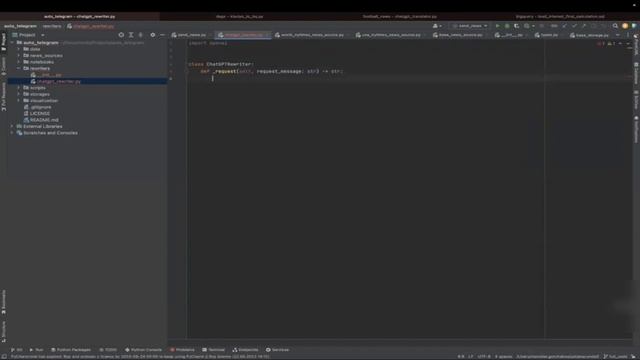Expand the data folder

tap(18, 49)
